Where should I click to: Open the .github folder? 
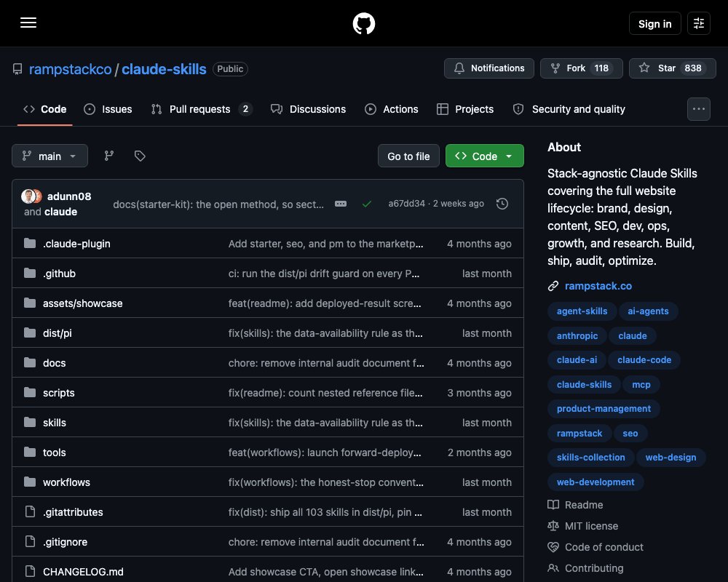(59, 274)
